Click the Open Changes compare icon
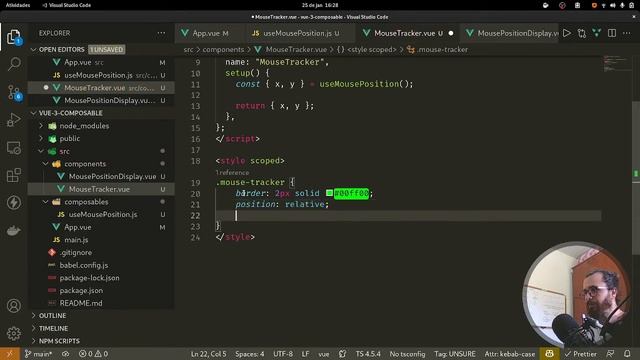The width and height of the screenshot is (640, 360). click(582, 33)
